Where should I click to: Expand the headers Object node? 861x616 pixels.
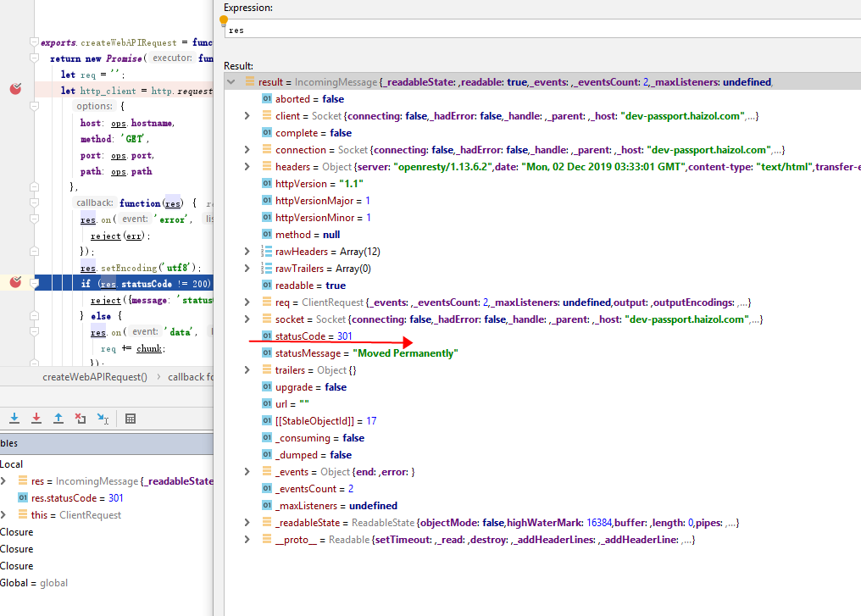246,166
